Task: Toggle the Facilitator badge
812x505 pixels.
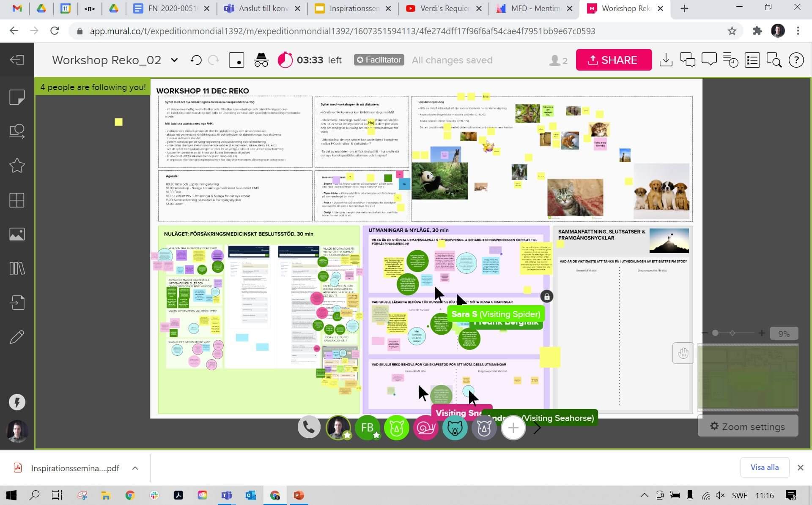Action: click(379, 60)
